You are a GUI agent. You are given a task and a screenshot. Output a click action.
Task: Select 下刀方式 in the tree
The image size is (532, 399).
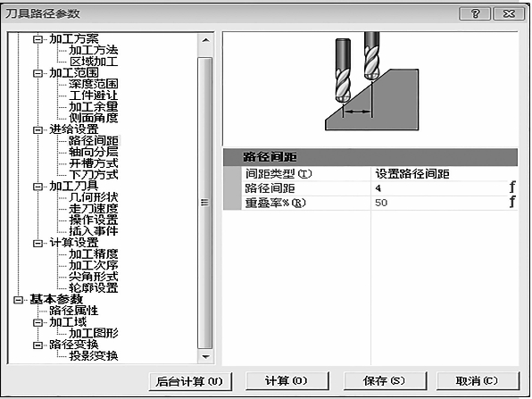(94, 175)
